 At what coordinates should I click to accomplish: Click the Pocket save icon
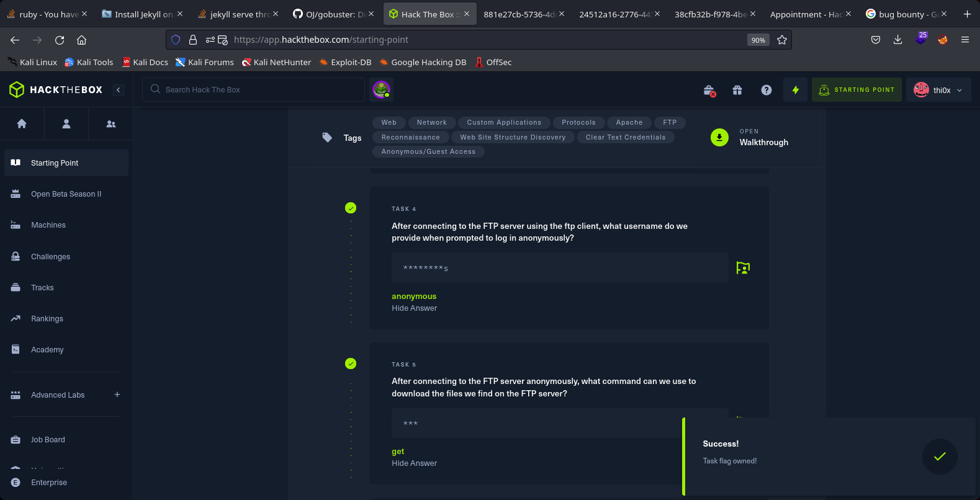[876, 40]
